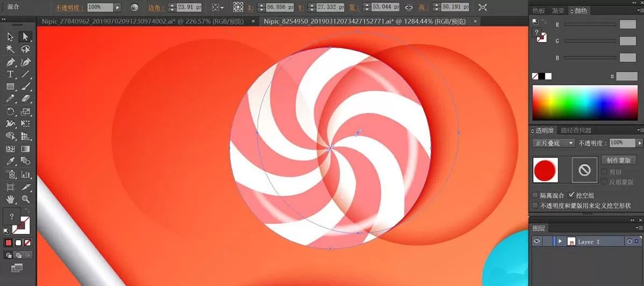Select the Line Segment tool
Screen dimensions: 644x286
(x=25, y=74)
